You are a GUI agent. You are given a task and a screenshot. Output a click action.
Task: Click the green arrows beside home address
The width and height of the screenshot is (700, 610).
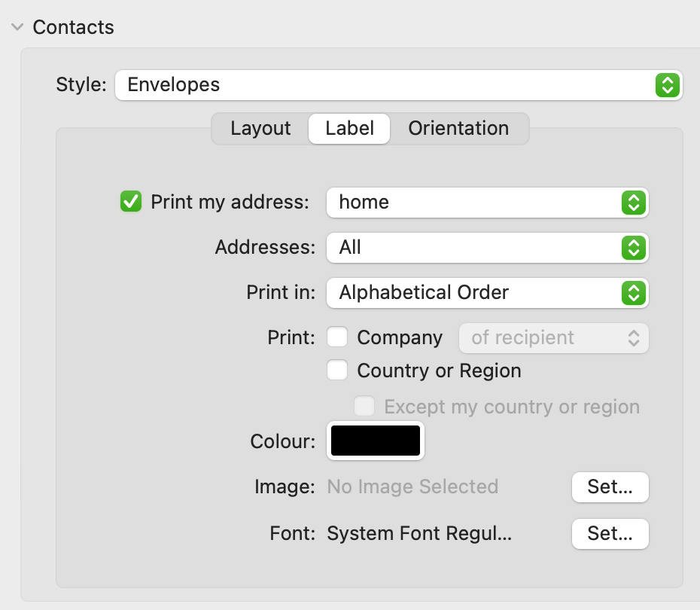coord(634,203)
